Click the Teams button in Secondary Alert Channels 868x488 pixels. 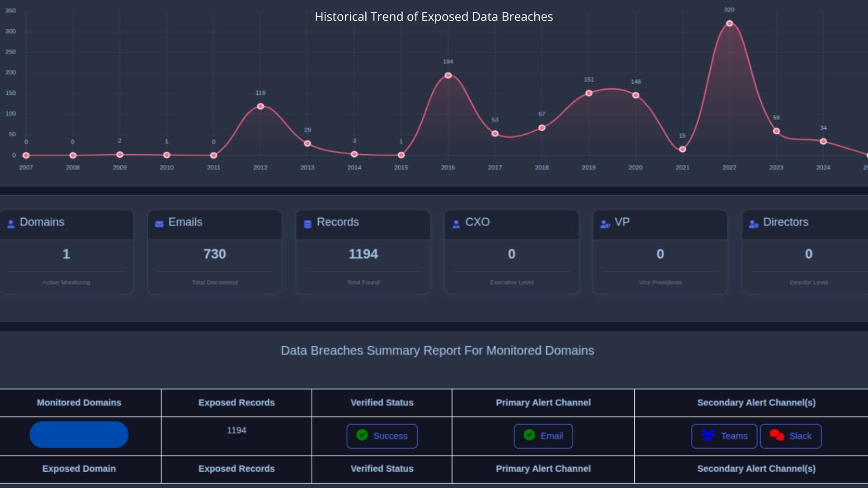(x=724, y=436)
